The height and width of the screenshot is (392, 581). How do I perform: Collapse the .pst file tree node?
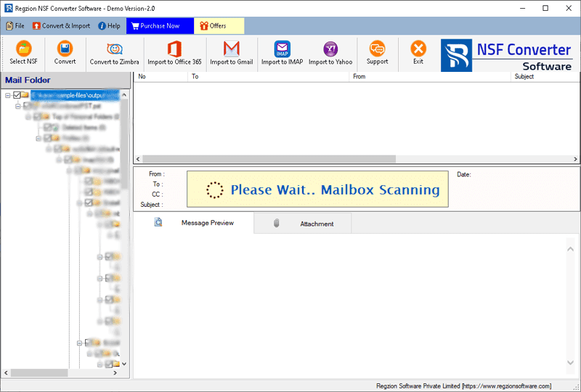coord(17,106)
